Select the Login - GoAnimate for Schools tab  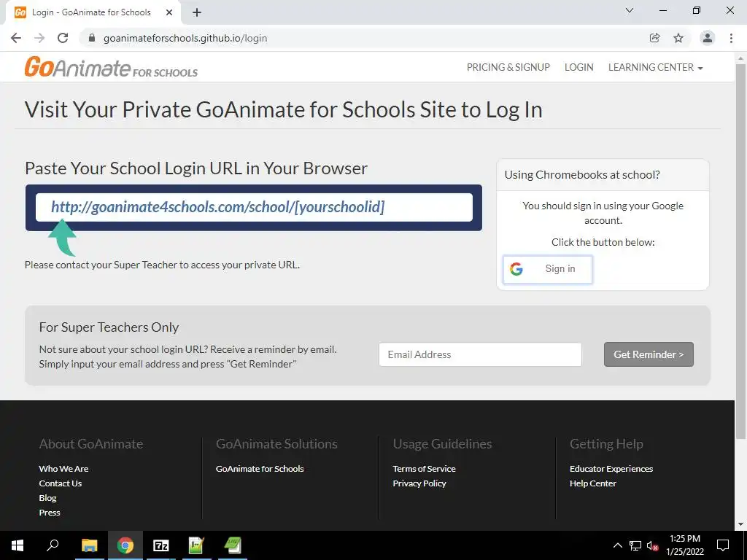(91, 12)
